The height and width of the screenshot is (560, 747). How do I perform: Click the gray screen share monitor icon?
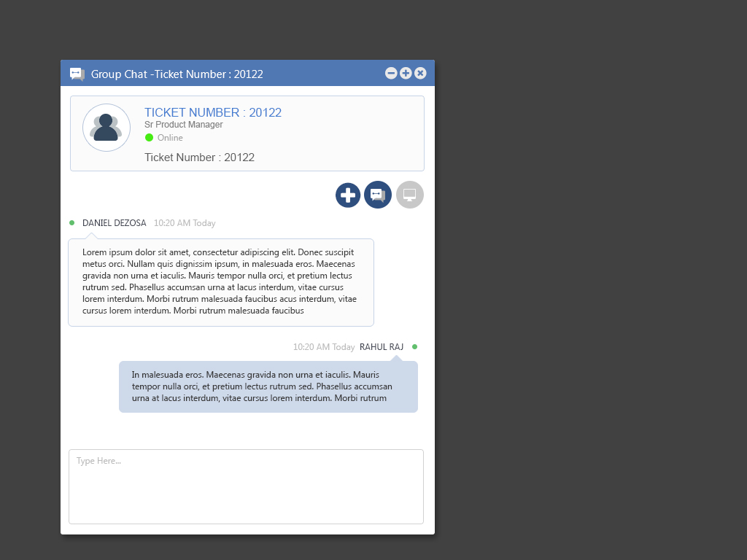click(x=409, y=195)
